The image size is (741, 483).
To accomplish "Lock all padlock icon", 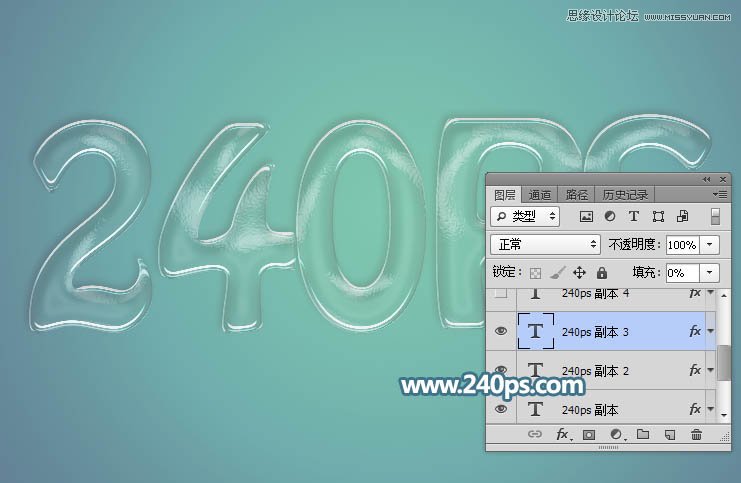I will click(602, 273).
